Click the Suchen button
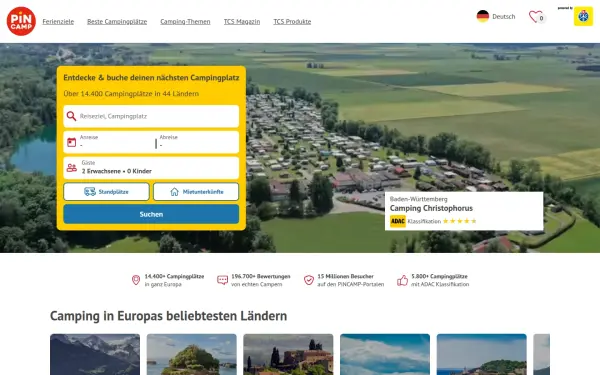The height and width of the screenshot is (375, 600). pos(151,214)
